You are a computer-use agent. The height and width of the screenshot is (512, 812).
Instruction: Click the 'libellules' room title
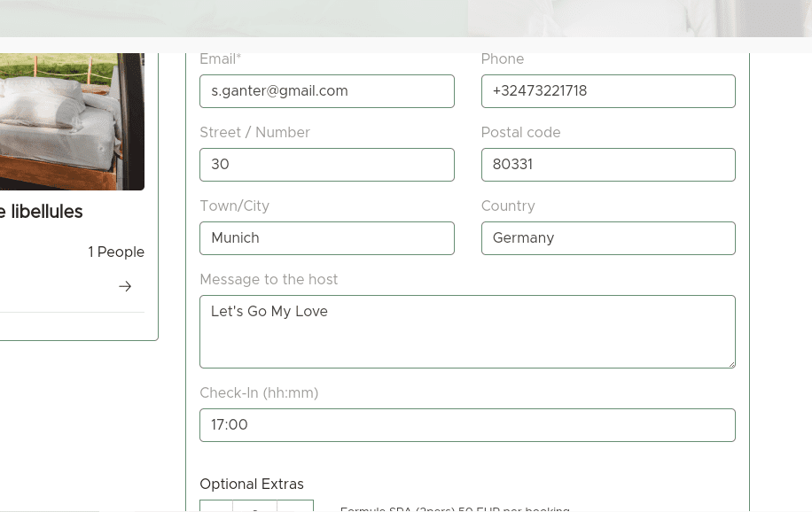tap(42, 212)
